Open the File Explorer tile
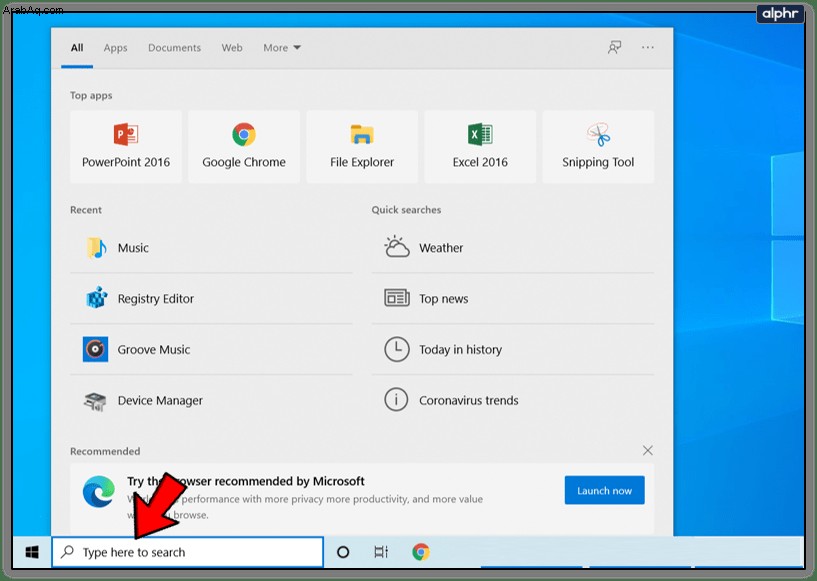 362,146
